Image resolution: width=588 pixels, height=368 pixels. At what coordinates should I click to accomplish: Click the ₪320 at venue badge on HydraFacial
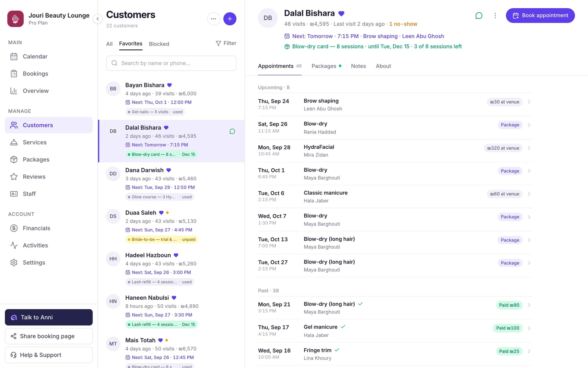503,148
